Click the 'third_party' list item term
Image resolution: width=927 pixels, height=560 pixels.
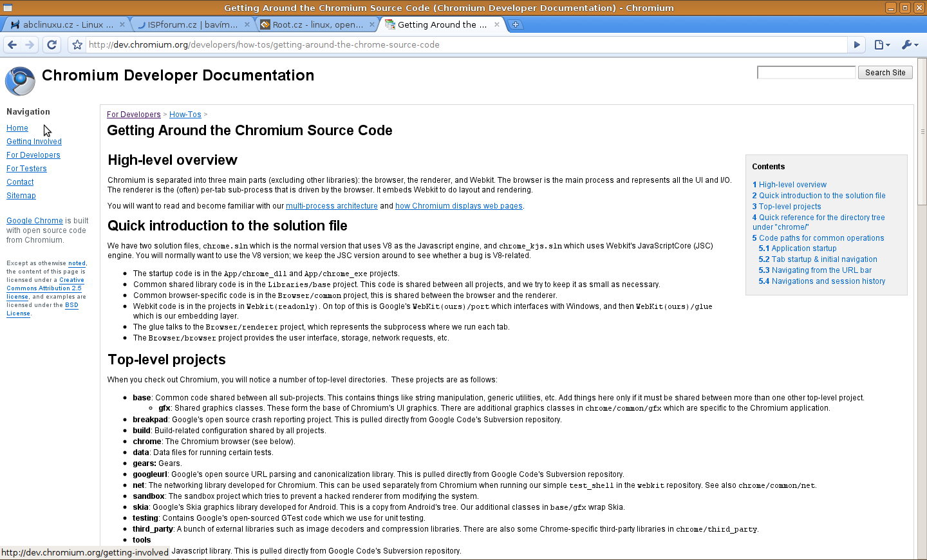tap(153, 529)
